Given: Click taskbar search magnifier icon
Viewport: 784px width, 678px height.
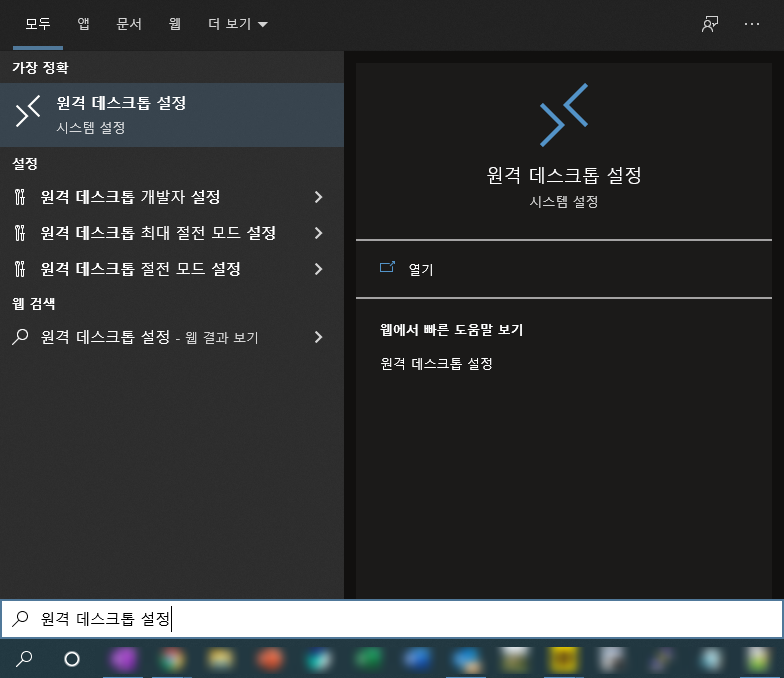Looking at the screenshot, I should 24,659.
